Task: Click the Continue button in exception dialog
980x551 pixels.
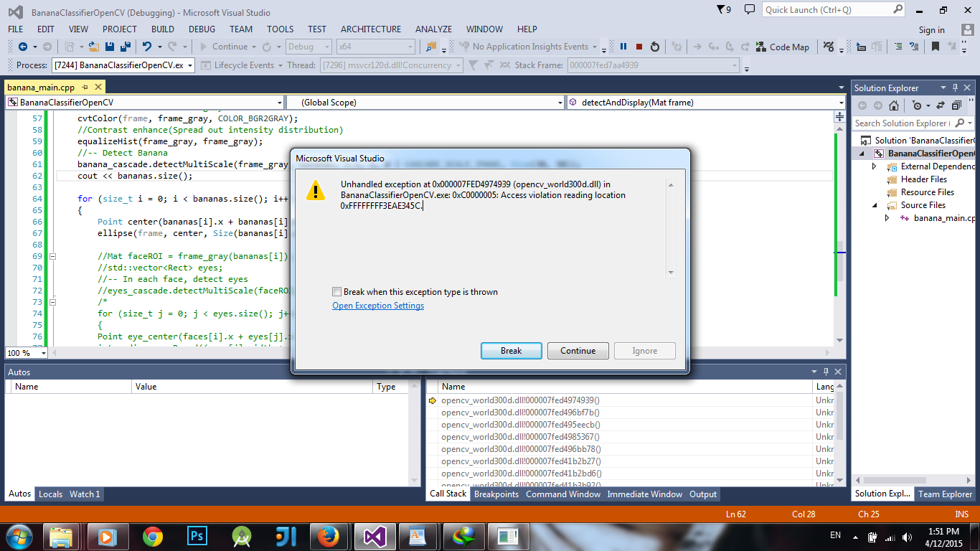Action: (x=578, y=351)
